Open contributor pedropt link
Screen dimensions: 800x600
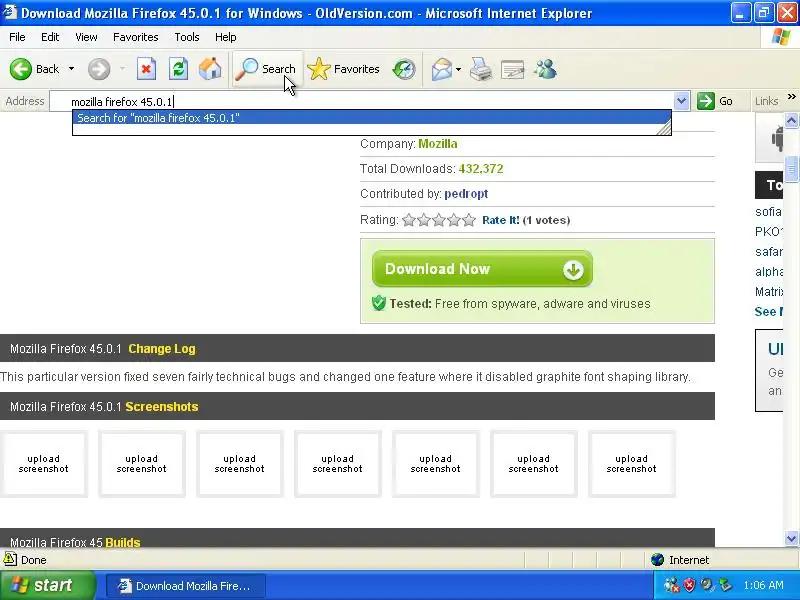coord(466,194)
